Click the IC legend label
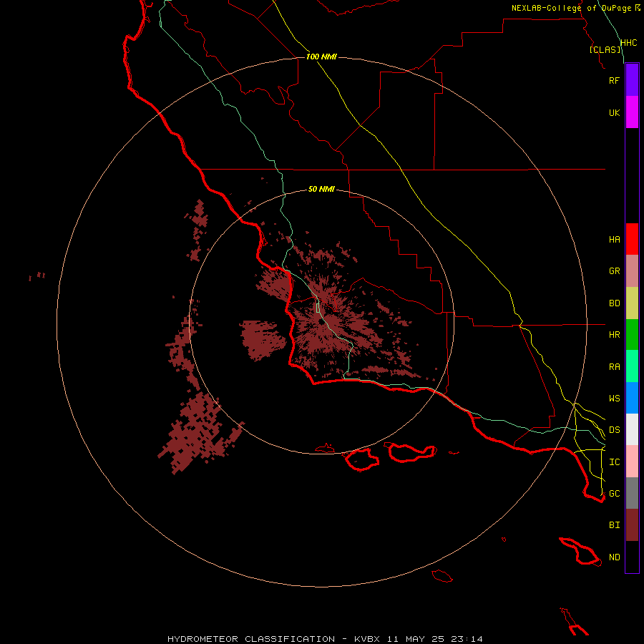 point(614,462)
